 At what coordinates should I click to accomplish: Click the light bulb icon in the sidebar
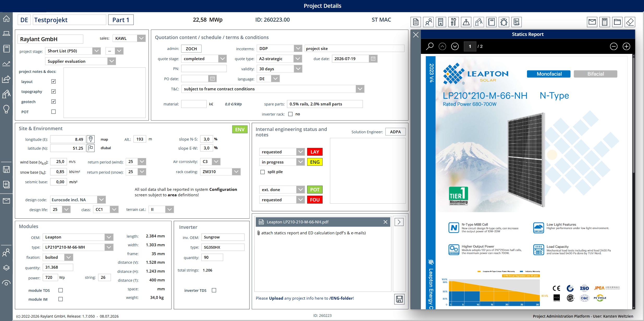6,109
